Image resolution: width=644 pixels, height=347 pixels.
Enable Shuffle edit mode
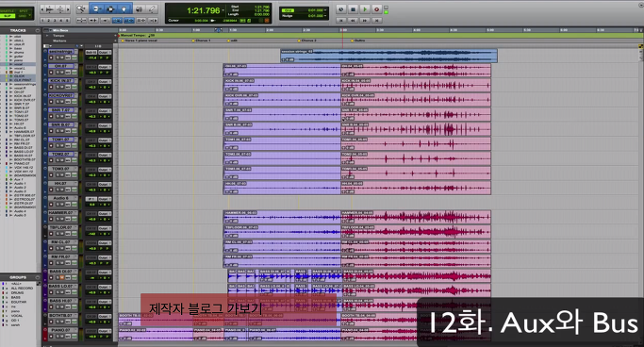click(8, 10)
